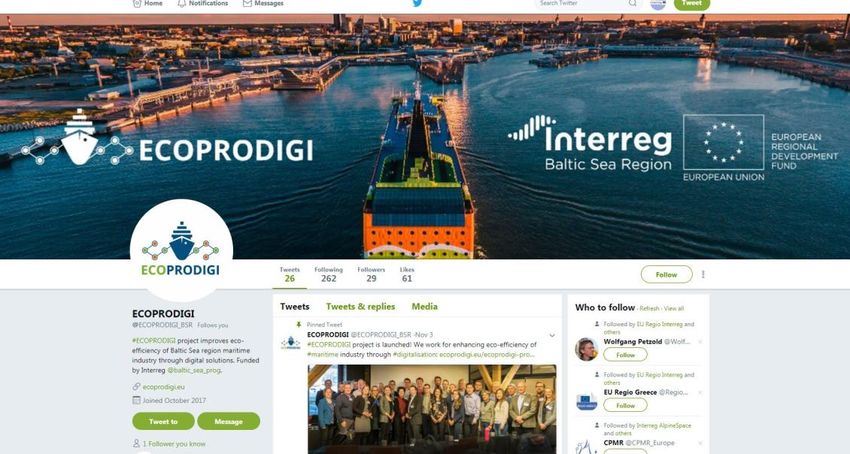Expand pinned tweet options chevron
This screenshot has width=850, height=454.
click(552, 336)
